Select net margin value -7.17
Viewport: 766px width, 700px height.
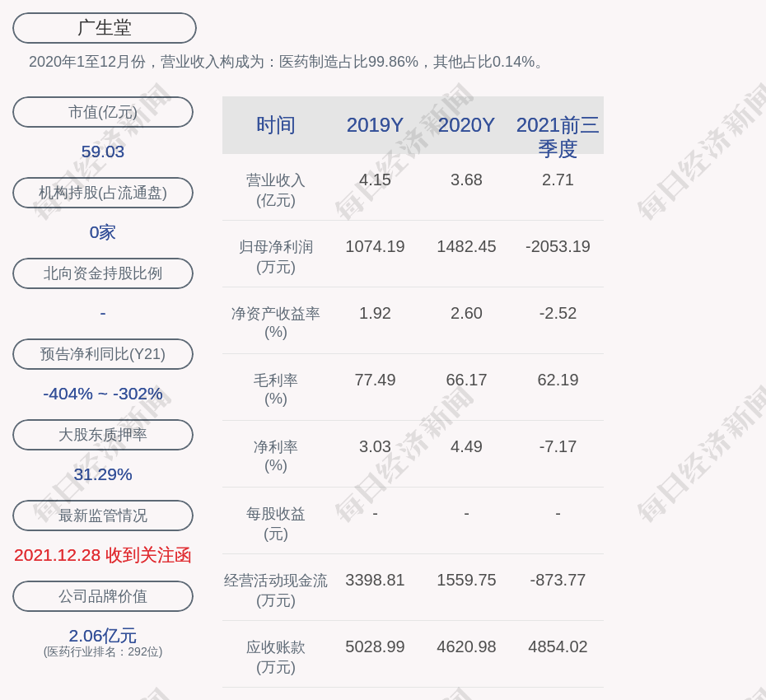(558, 446)
